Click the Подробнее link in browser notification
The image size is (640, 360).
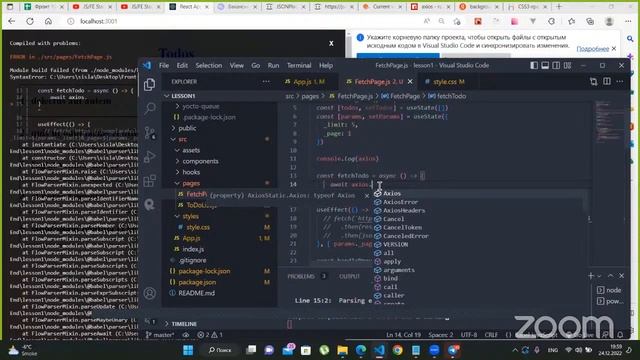[x=592, y=49]
